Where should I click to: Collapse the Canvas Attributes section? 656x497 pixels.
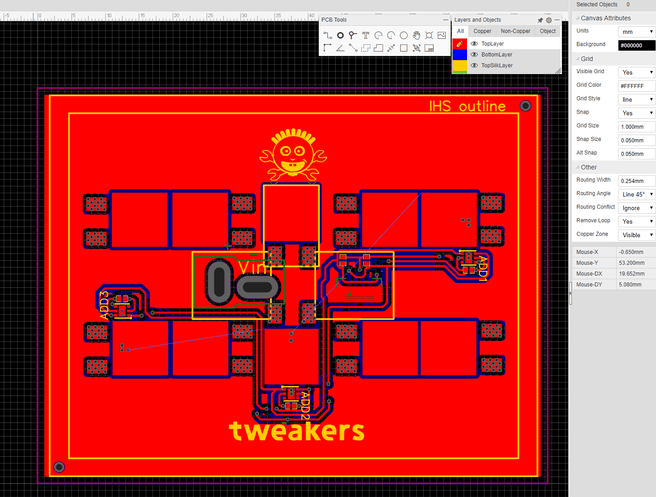pos(577,18)
